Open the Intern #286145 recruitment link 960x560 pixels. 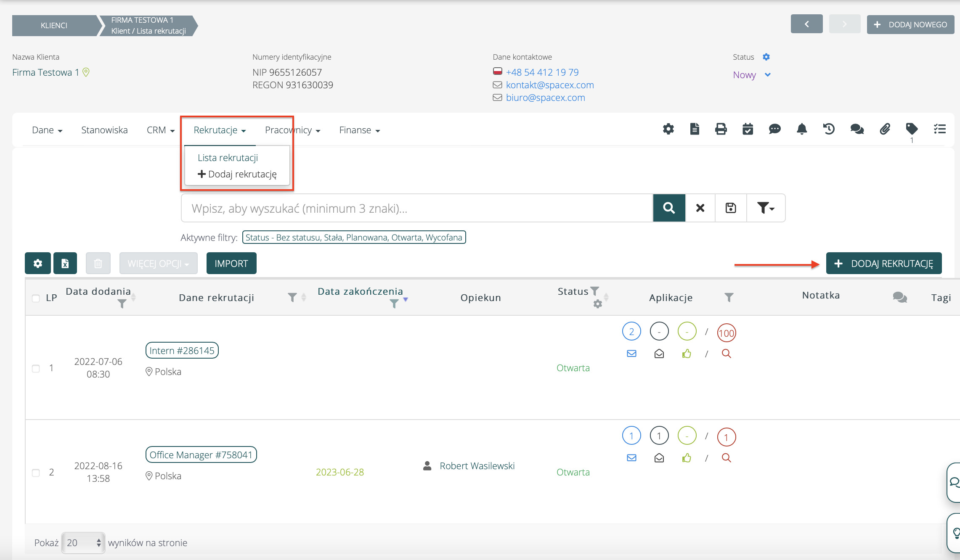(x=182, y=351)
